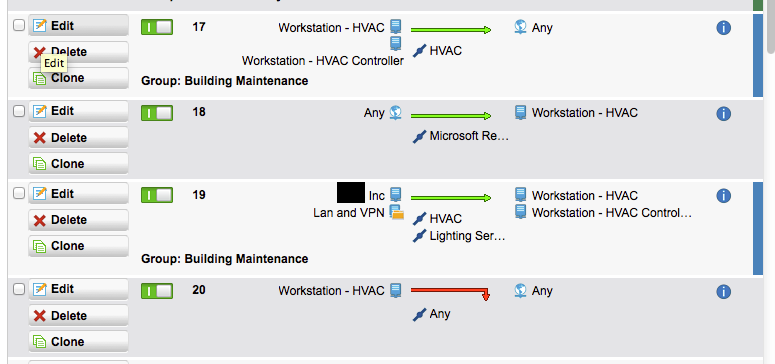Viewport: 775px width, 364px height.
Task: Toggle rule 20 on/off switch
Action: pos(157,291)
